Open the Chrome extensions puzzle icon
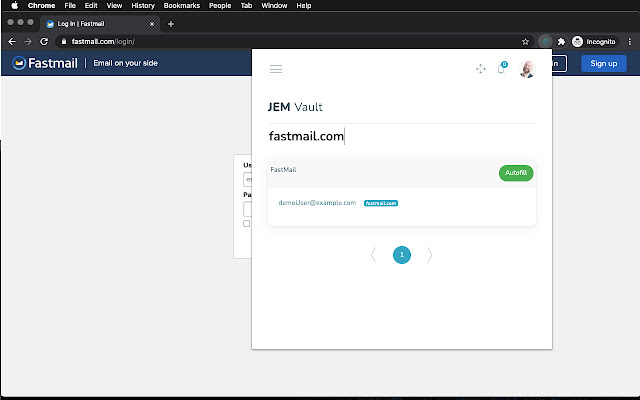Viewport: 640px width, 400px height. coord(562,42)
